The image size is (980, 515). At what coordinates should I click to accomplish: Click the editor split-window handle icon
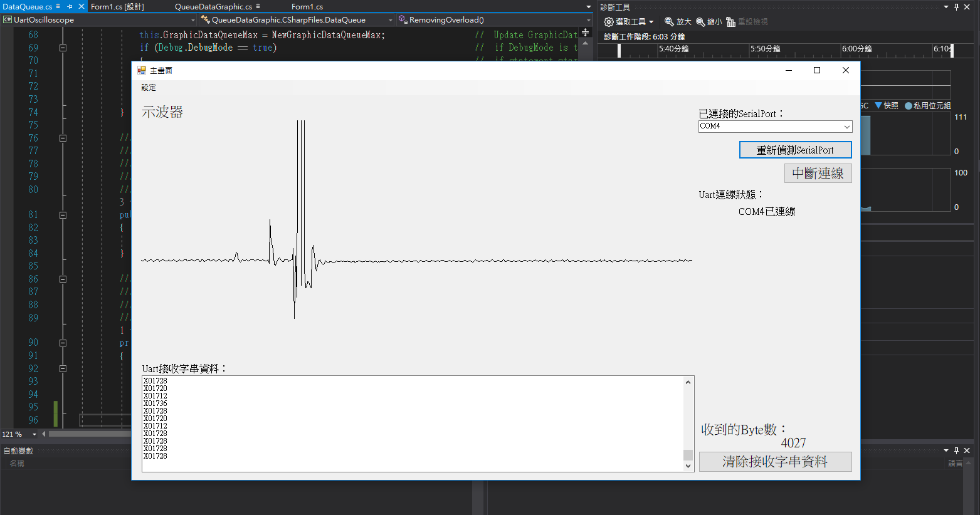pyautogui.click(x=586, y=32)
